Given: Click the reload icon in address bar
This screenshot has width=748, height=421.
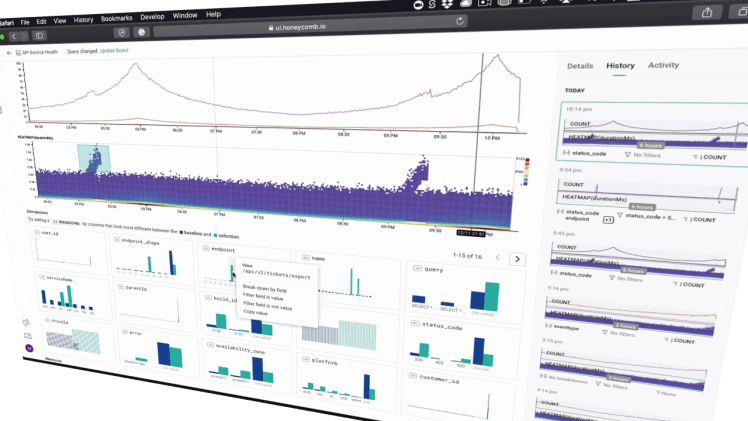Looking at the screenshot, I should coord(460,20).
